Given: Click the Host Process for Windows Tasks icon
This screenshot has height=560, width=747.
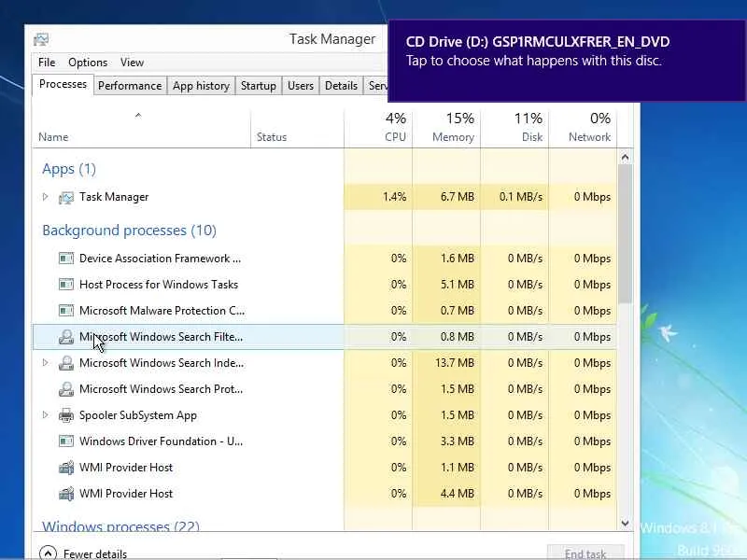Looking at the screenshot, I should pyautogui.click(x=66, y=285).
